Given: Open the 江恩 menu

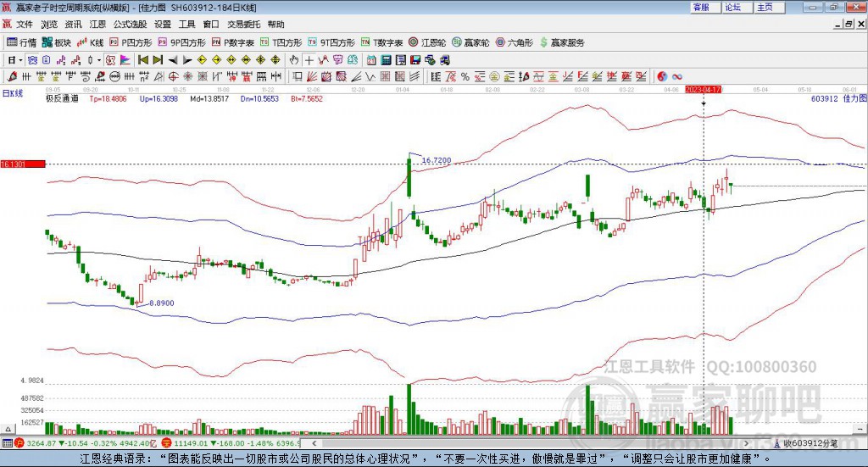Looking at the screenshot, I should (x=97, y=25).
